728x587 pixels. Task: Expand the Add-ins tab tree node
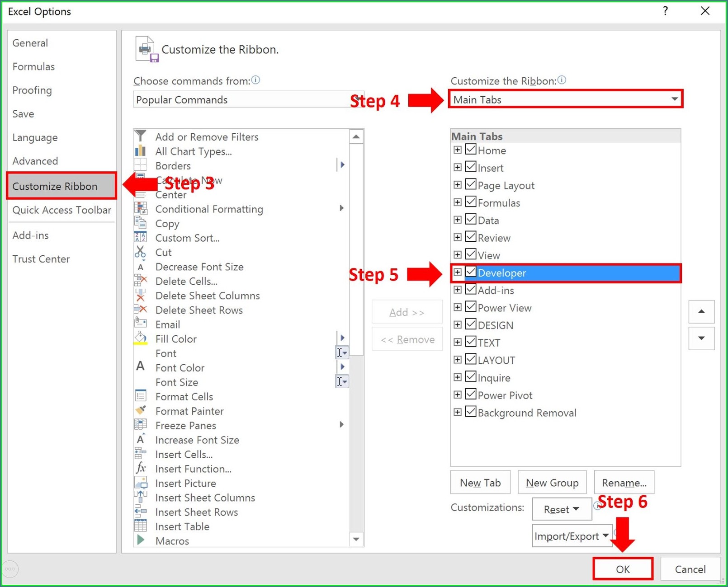[458, 290]
